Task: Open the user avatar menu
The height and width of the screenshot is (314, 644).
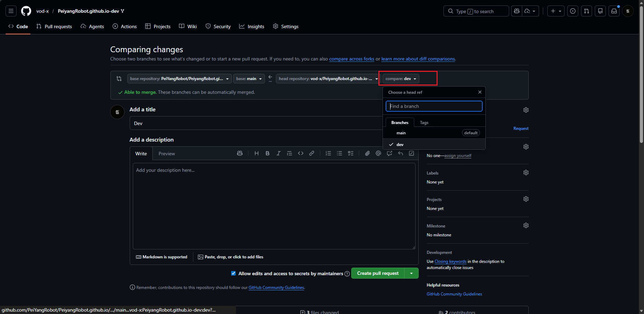Action: 628,11
